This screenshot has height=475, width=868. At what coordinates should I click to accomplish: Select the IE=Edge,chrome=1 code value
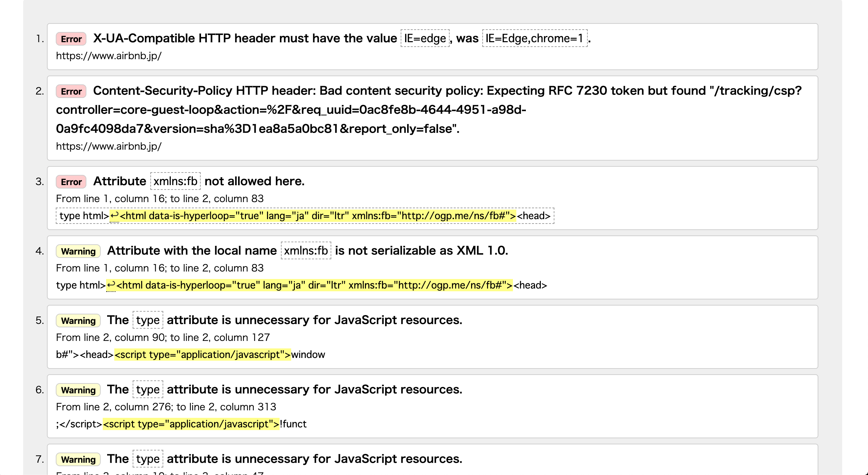coord(535,38)
